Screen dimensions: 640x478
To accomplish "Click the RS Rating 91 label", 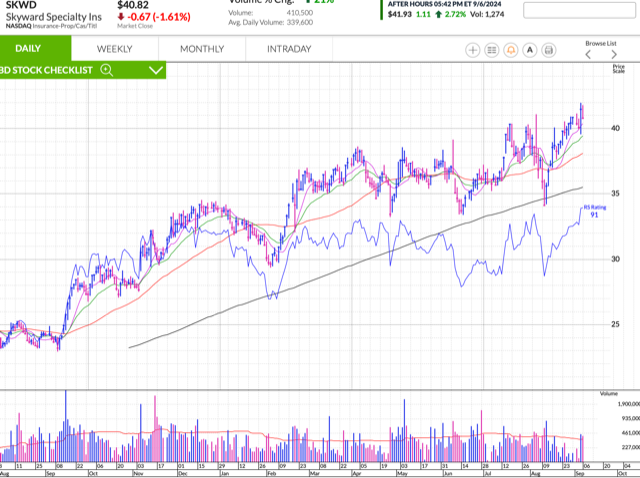I will click(595, 211).
